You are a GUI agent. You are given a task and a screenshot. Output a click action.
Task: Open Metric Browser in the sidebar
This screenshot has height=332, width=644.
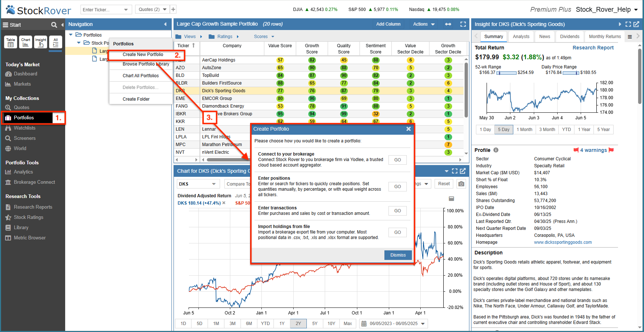[30, 238]
